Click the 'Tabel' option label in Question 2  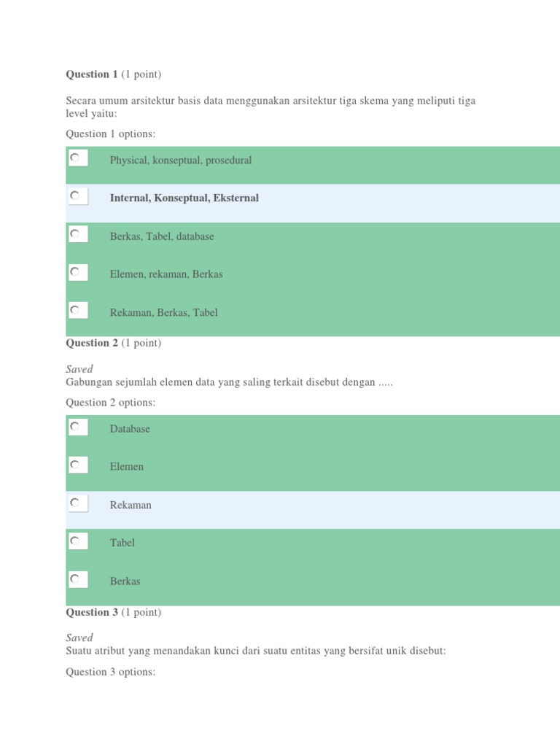(122, 543)
